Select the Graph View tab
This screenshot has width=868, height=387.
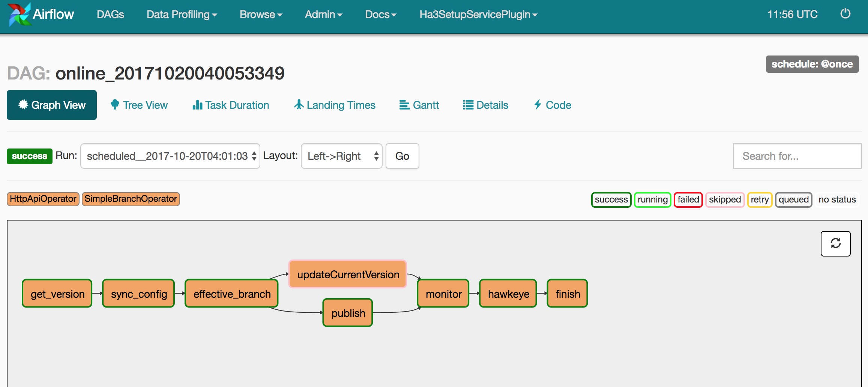[52, 105]
